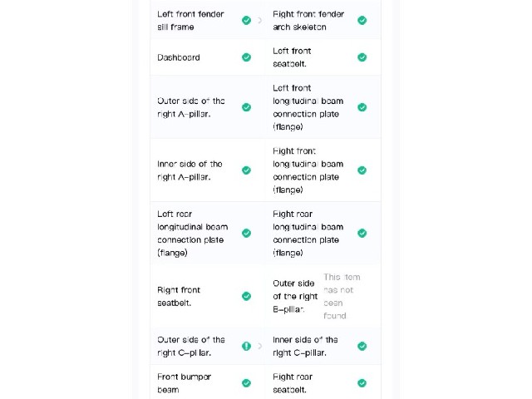The image size is (532, 399).
Task: Click the warning icon for outer right C-pillar
Action: click(246, 346)
